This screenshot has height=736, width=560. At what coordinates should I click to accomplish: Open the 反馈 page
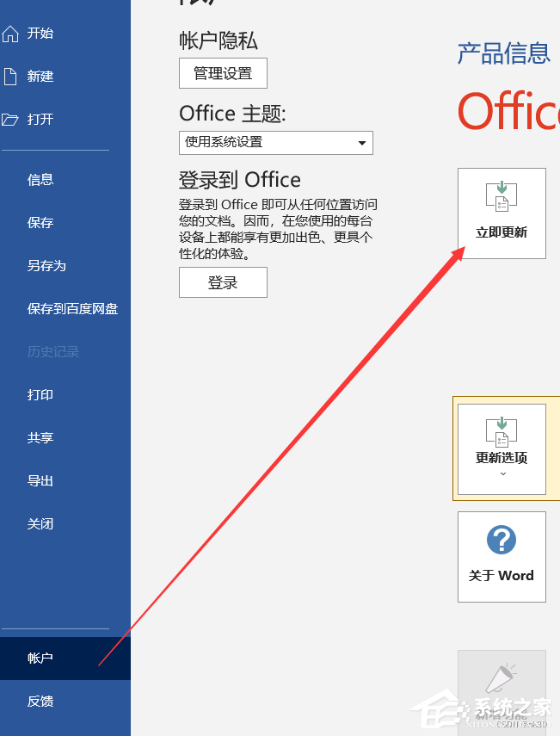click(x=65, y=702)
